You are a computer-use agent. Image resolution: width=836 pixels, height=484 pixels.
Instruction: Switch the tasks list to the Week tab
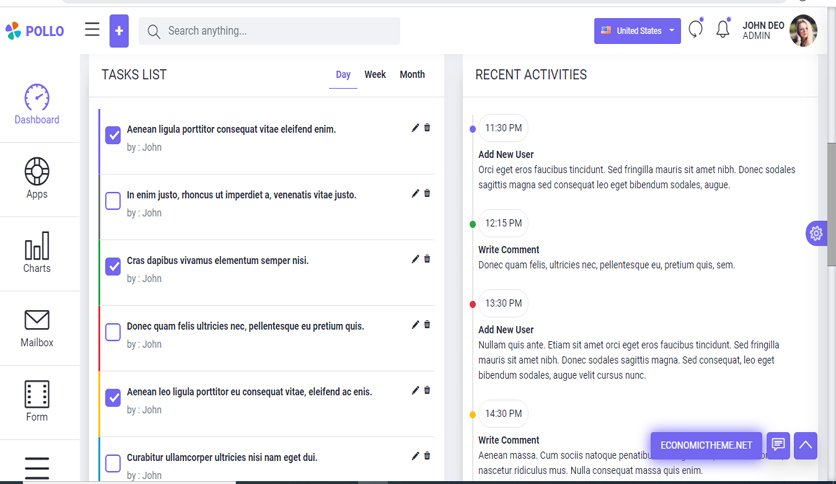click(x=375, y=75)
